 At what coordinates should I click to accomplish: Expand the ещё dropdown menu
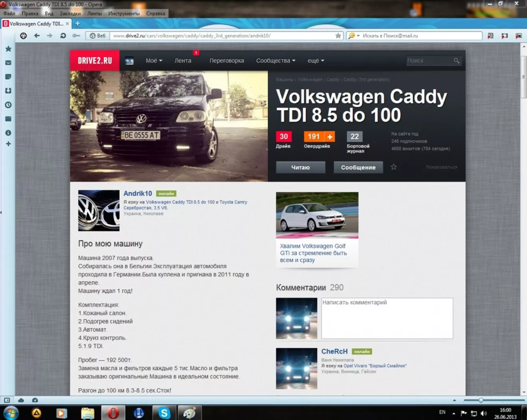coord(316,61)
